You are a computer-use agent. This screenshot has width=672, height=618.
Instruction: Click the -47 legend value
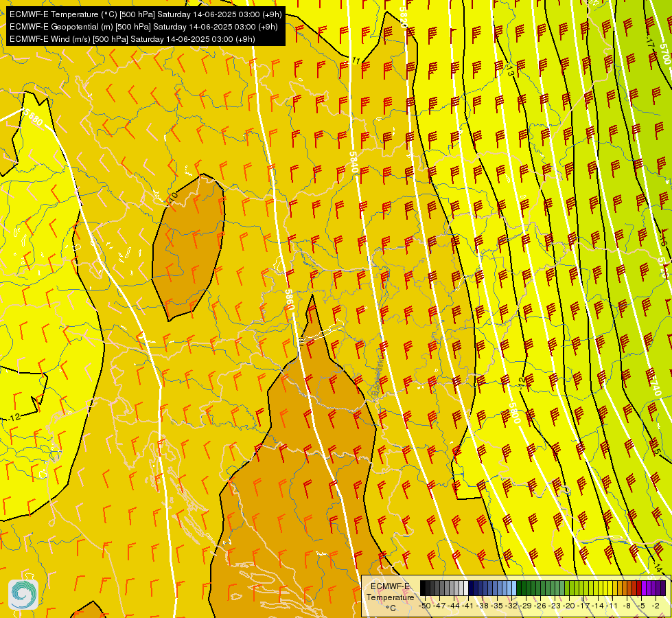tap(439, 606)
